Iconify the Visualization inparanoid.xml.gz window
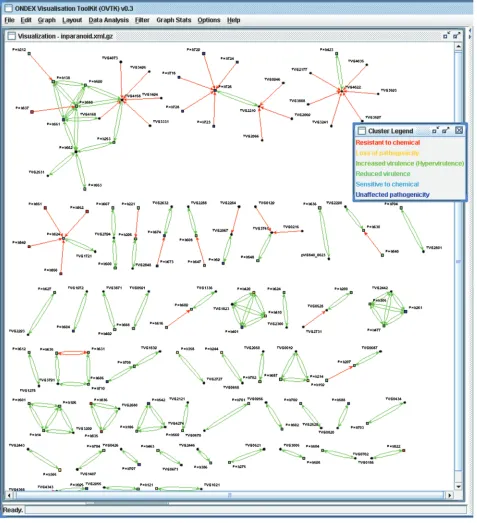Viewport: 477px width, 523px height. tap(446, 35)
